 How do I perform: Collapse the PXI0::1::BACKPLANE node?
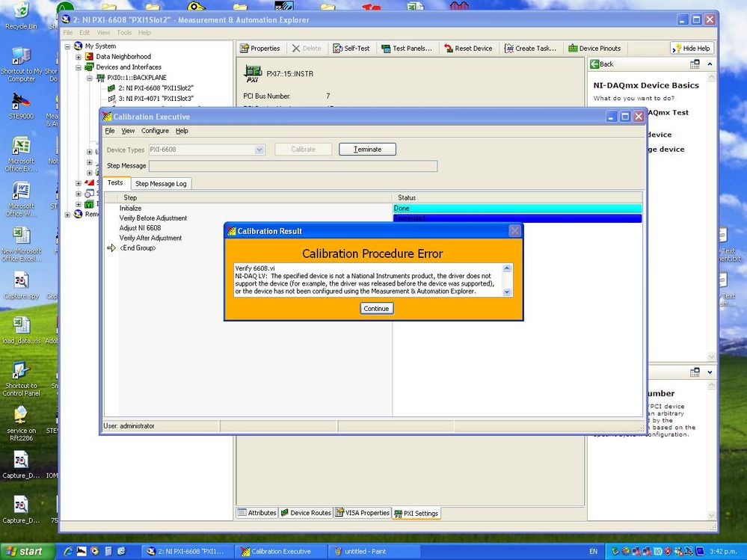coord(89,78)
